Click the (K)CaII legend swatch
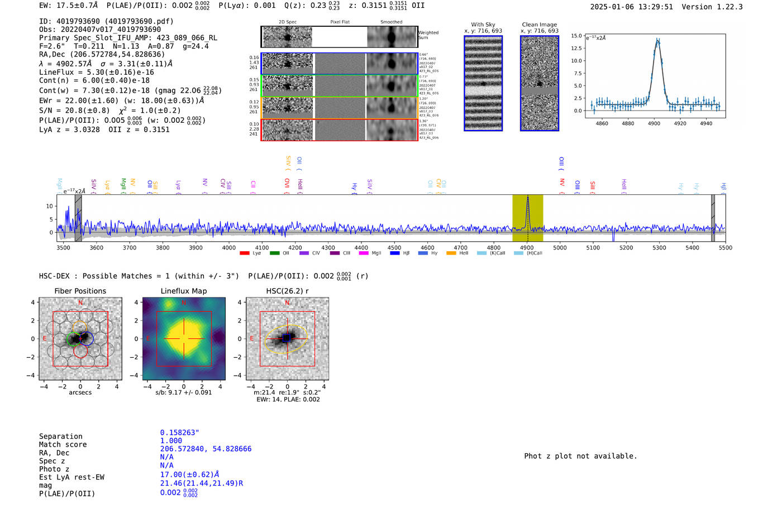This screenshot has width=782, height=532. pos(481,253)
